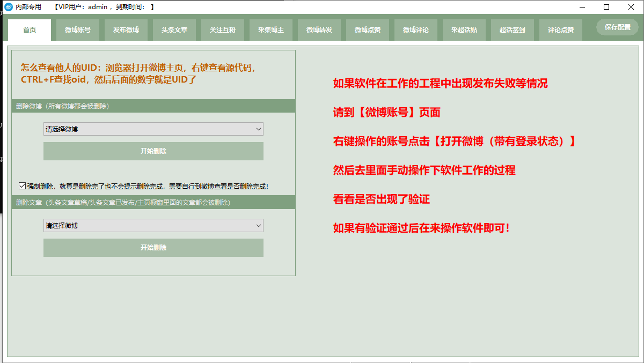The height and width of the screenshot is (363, 644).
Task: Click the 保存配置 button
Action: coord(616,26)
